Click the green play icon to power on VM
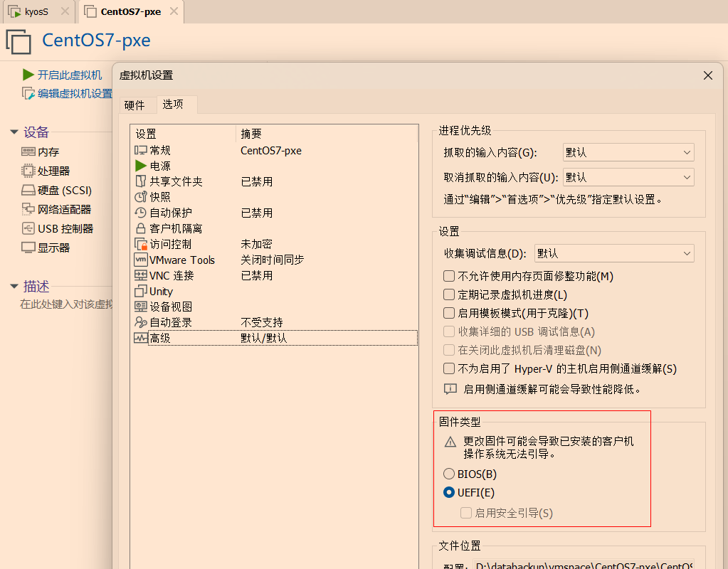Screen dimensions: 728x569 coord(28,75)
